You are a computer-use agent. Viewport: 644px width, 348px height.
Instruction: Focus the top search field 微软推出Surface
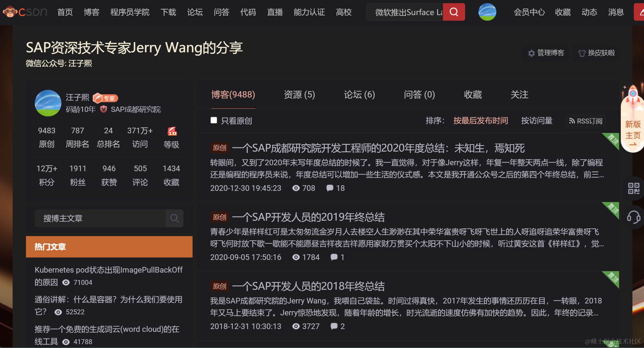pos(405,12)
